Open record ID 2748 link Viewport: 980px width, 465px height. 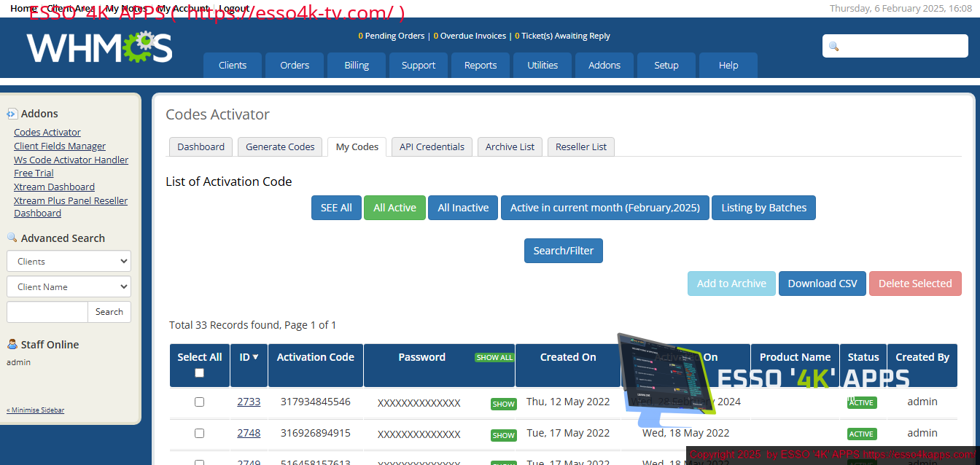249,433
